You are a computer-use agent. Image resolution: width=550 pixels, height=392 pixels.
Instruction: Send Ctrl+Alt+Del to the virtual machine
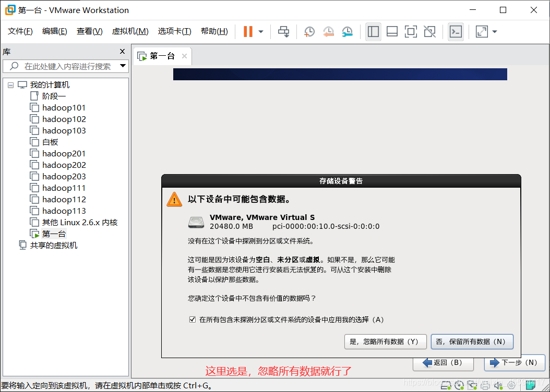click(283, 31)
